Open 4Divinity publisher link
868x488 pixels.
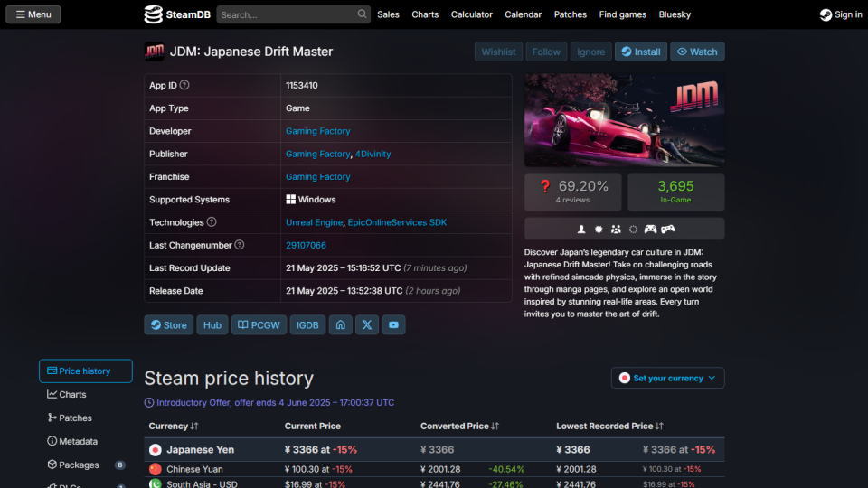pyautogui.click(x=373, y=154)
